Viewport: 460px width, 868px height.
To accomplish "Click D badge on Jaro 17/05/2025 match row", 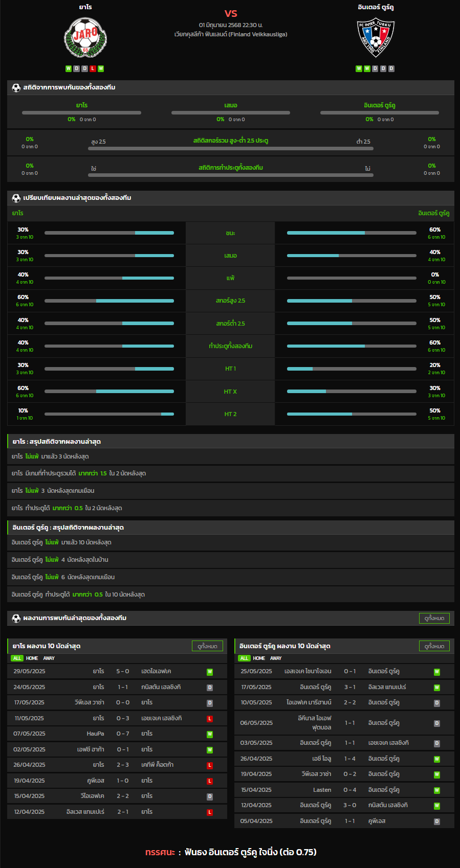I will 210,703.
